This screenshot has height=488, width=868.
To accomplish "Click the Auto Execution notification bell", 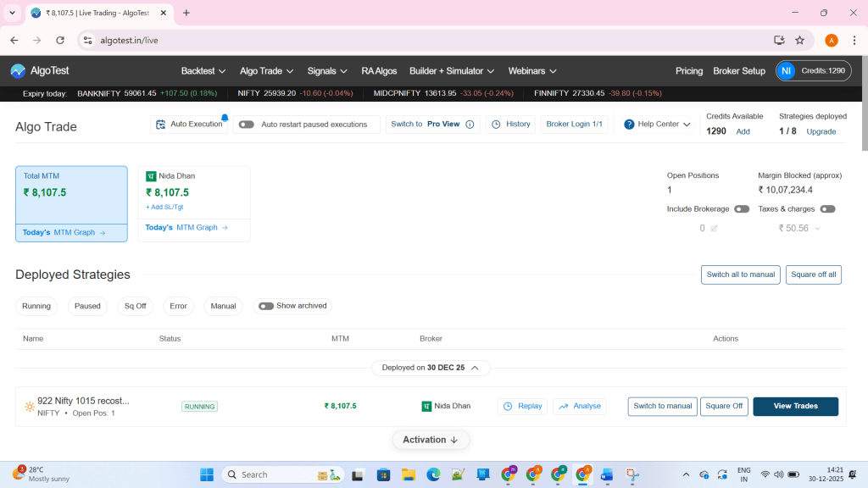I will 225,118.
